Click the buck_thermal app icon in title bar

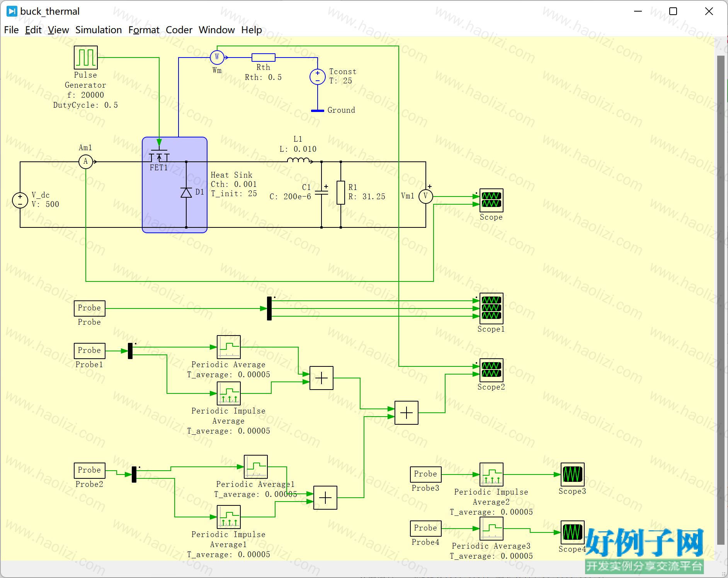(x=12, y=11)
